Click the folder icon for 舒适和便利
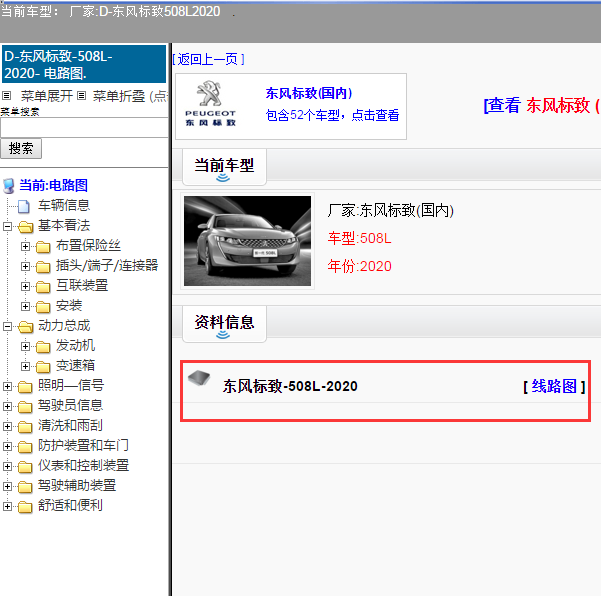 (x=25, y=507)
